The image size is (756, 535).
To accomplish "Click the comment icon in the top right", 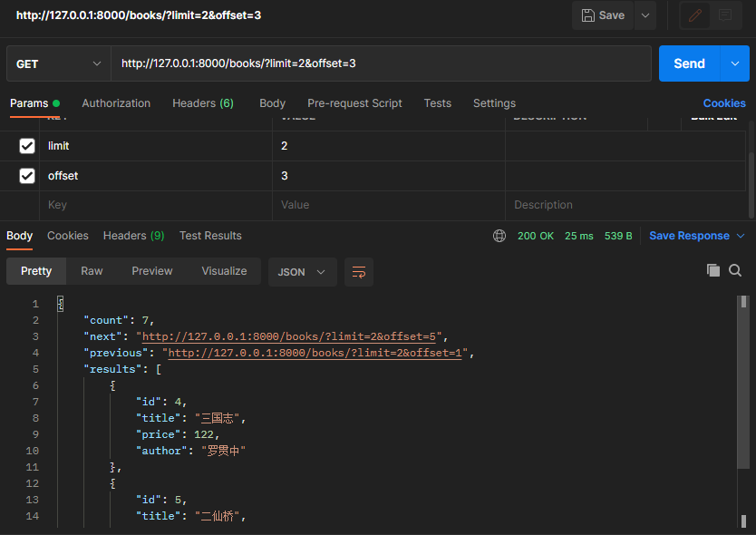I will [725, 15].
